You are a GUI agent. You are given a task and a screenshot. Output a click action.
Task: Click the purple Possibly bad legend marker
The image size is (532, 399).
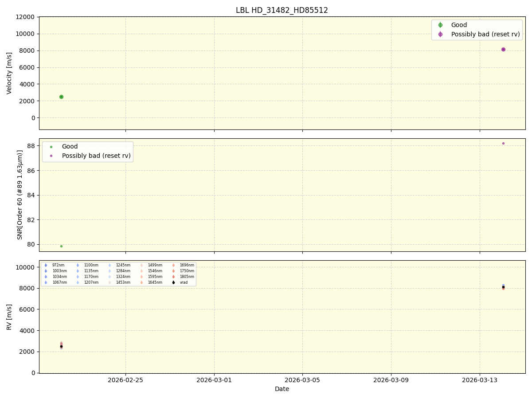click(x=440, y=34)
